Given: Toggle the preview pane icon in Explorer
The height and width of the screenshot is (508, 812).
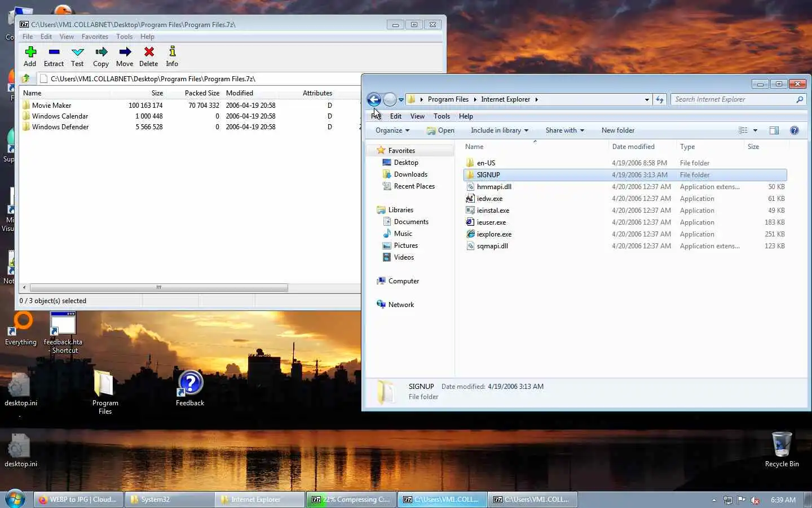Looking at the screenshot, I should click(x=774, y=130).
